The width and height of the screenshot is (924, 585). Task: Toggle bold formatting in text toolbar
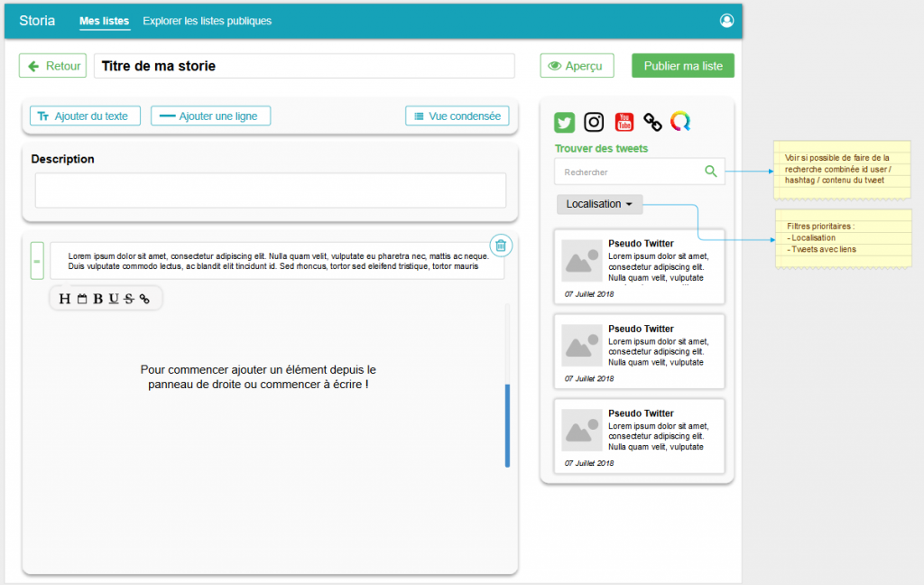click(x=98, y=299)
